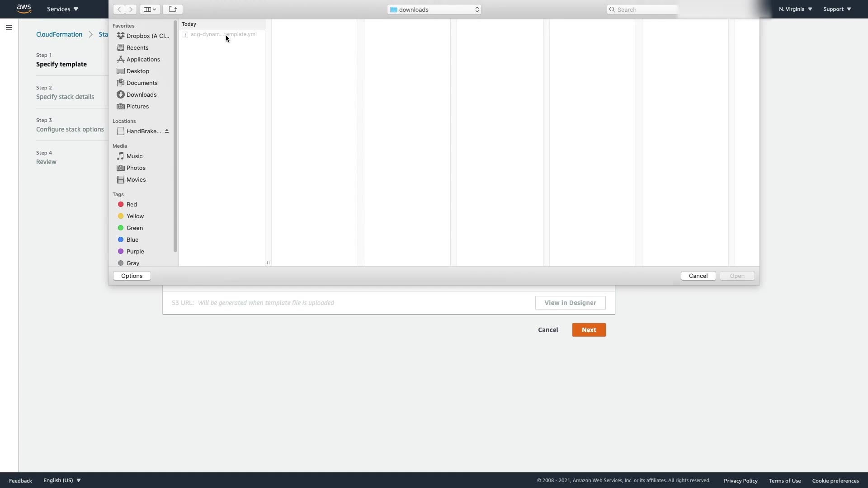
Task: Click the orange Next button
Action: [x=589, y=330]
